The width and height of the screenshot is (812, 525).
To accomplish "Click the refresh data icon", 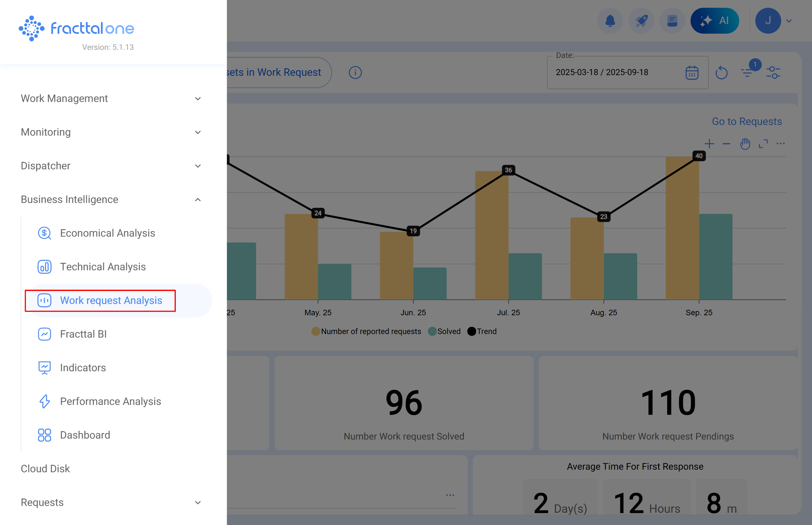I will pyautogui.click(x=721, y=73).
